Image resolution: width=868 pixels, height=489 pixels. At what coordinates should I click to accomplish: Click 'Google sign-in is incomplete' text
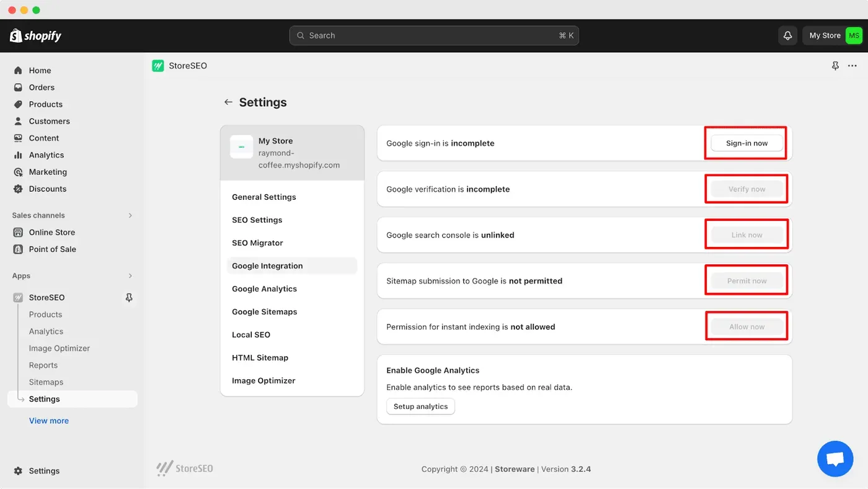(x=440, y=143)
